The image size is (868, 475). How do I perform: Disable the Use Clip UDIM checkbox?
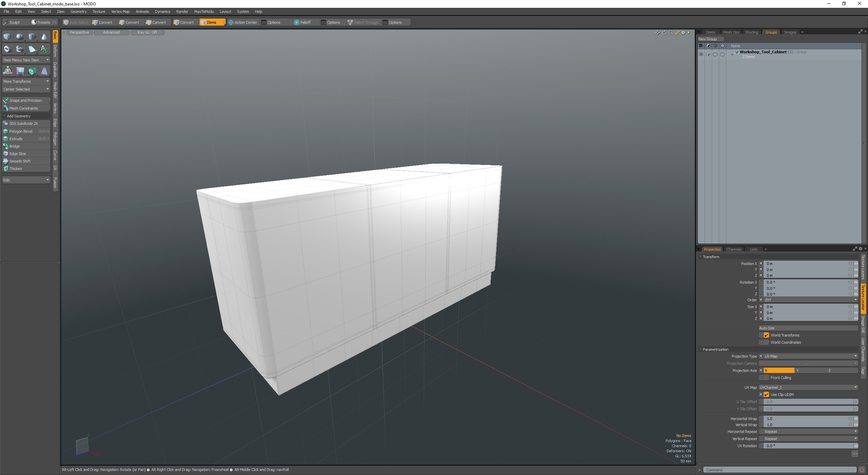(x=766, y=395)
